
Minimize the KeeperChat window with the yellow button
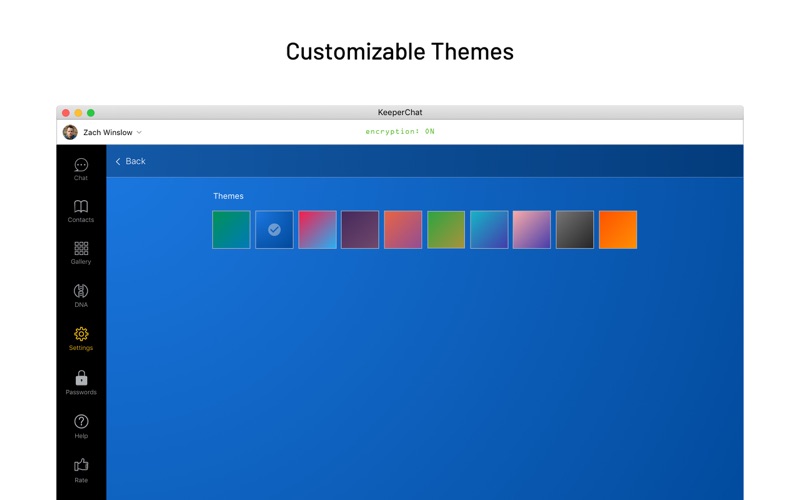pyautogui.click(x=78, y=113)
